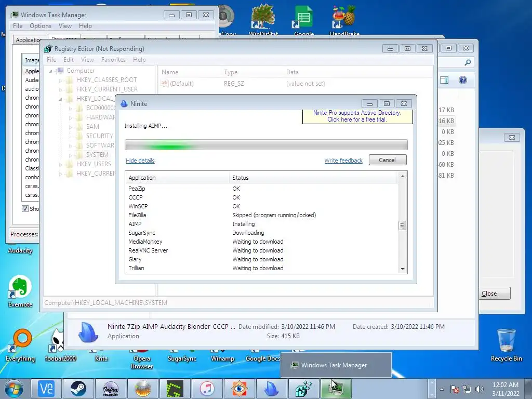The height and width of the screenshot is (399, 532).
Task: Click the Windows Task Manager taskbar preview
Action: [336, 365]
